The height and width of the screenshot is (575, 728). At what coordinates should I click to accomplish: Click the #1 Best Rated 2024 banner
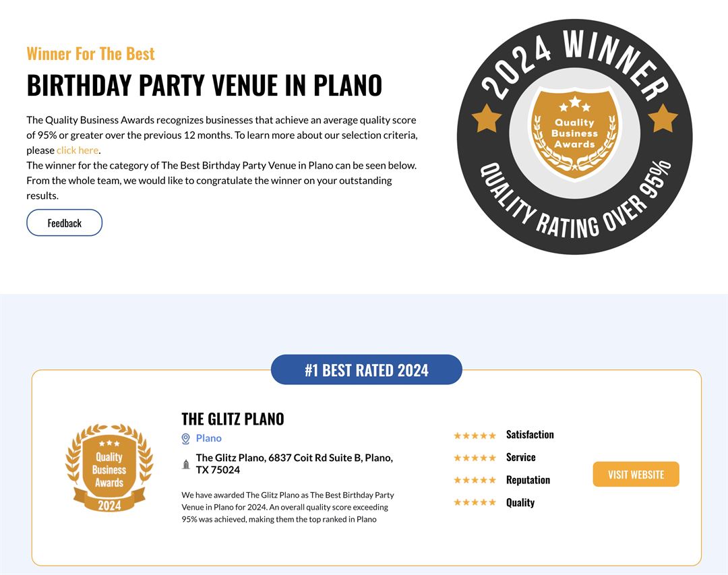pos(366,370)
